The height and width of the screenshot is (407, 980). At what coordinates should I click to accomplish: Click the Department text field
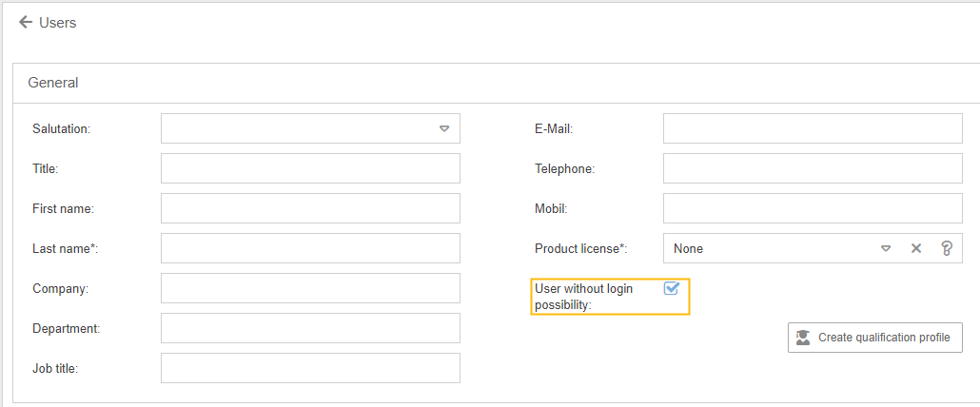point(310,328)
